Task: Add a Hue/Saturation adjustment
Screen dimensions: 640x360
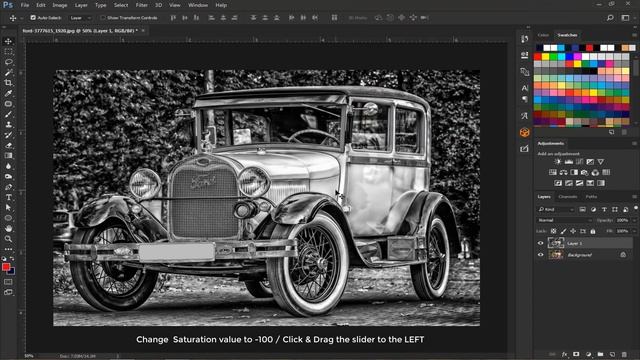Action: coord(553,173)
